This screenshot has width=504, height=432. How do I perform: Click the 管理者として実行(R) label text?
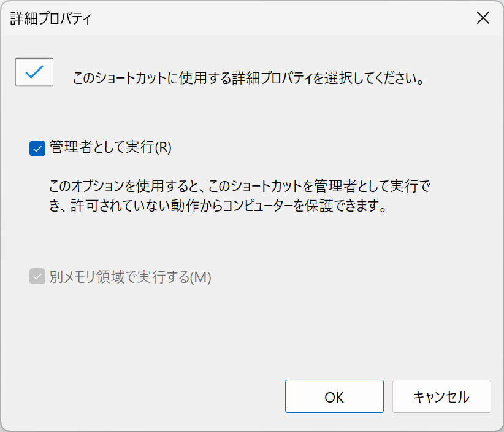(110, 148)
